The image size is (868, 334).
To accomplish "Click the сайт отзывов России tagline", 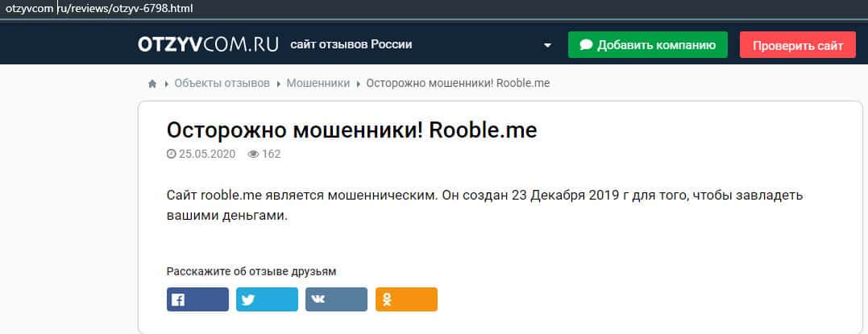I will coord(351,44).
